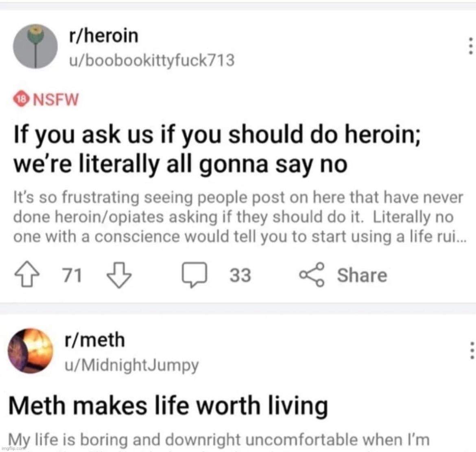Open the 33 comments counter

[x=240, y=276]
